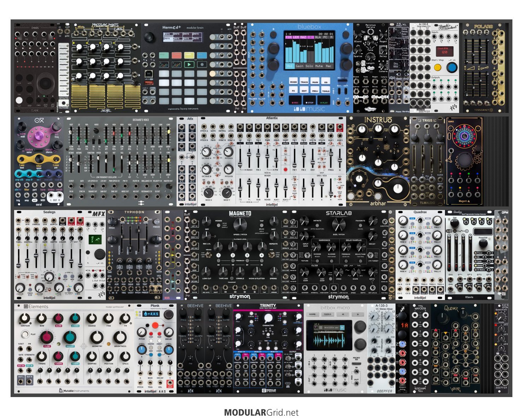
Task: Select track 8 button on Hermod+
Action: [212, 101]
